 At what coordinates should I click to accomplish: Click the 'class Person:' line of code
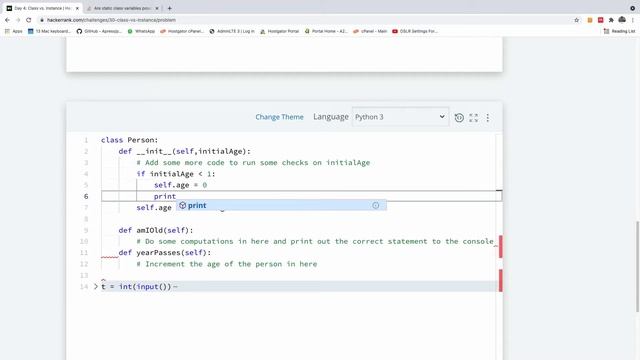129,140
